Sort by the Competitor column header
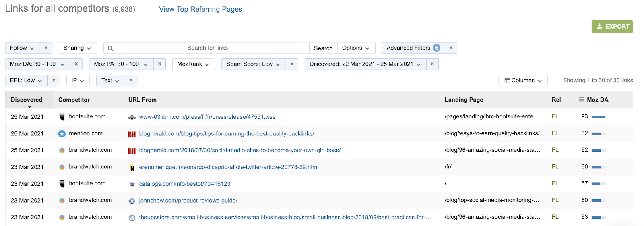This screenshot has height=226, width=644. tap(74, 100)
